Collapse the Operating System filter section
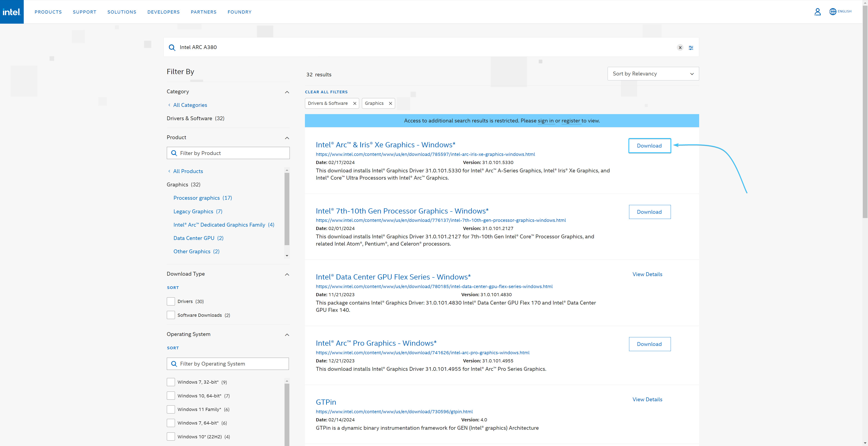 tap(287, 335)
